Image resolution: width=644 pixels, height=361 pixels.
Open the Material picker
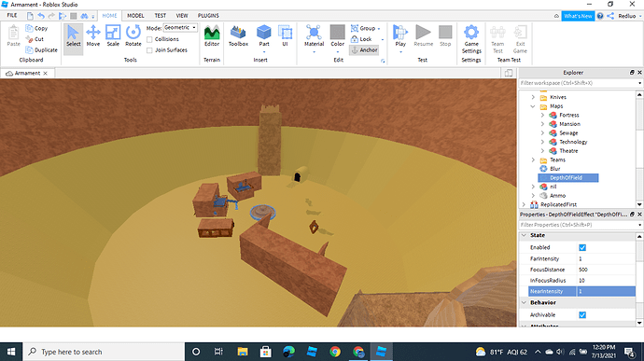click(314, 36)
